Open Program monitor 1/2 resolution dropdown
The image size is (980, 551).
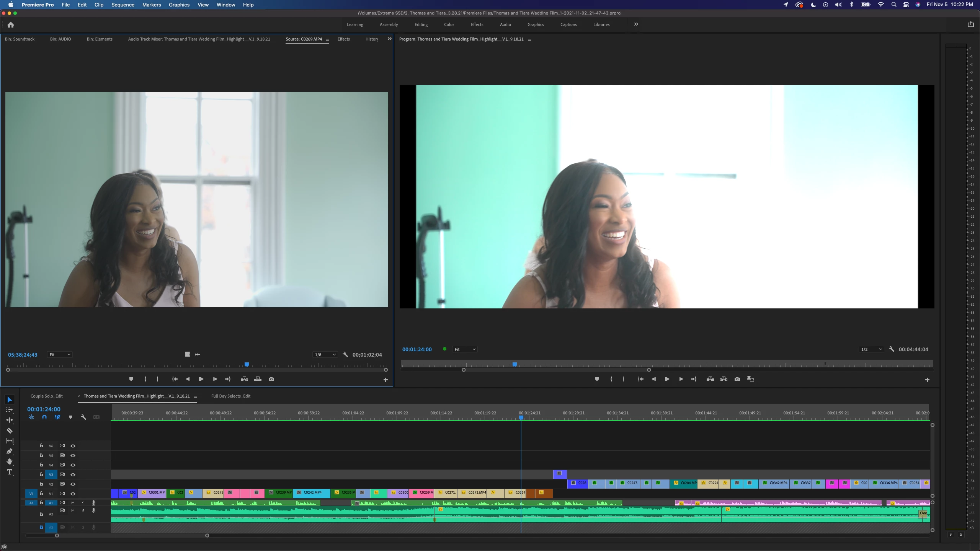tap(871, 349)
